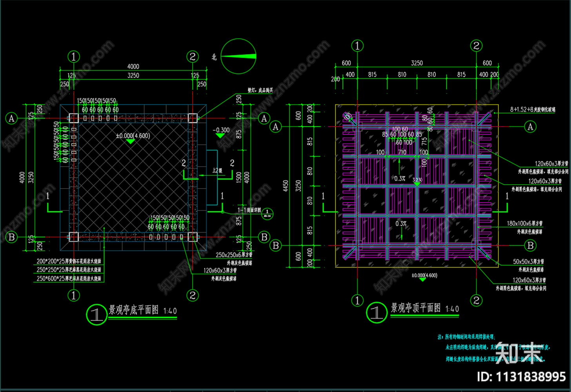
Task: Click axis bubble 1 below the roof plan
Action: click(x=357, y=300)
